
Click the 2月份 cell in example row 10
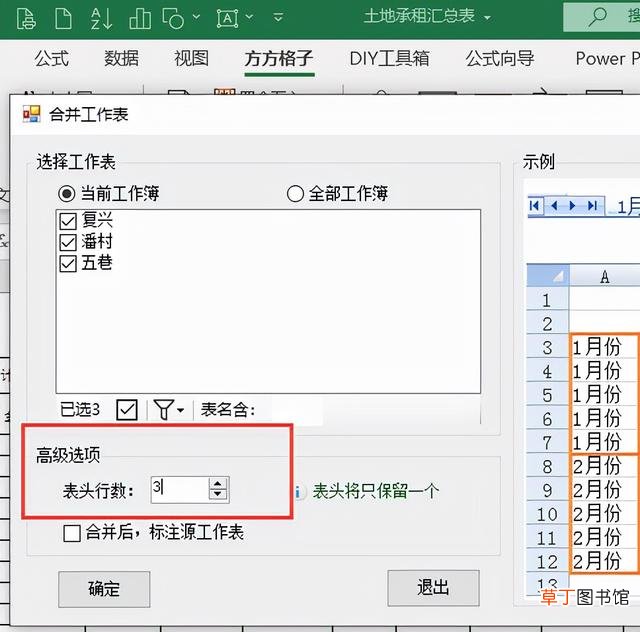603,513
